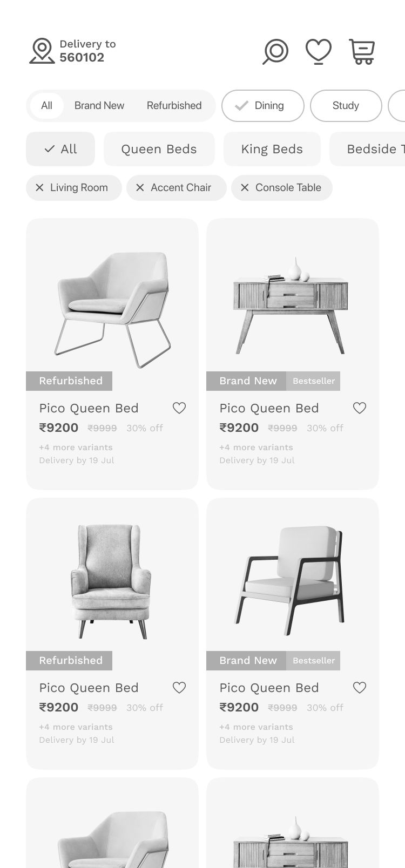Tap the delivery location pin icon
The width and height of the screenshot is (405, 868).
[x=42, y=51]
